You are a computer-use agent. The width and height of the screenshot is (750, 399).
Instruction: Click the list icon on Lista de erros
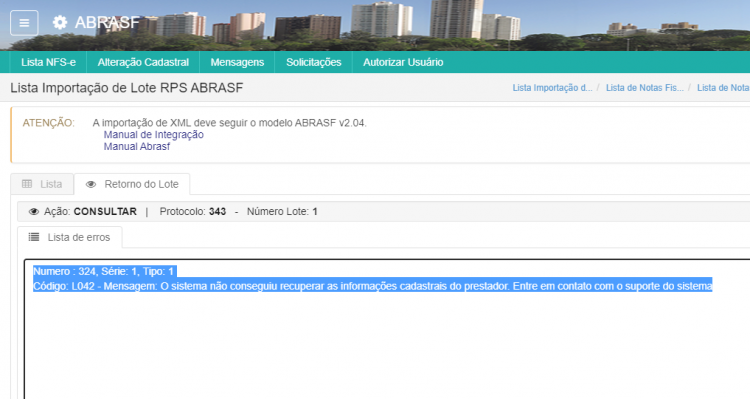[x=34, y=237]
